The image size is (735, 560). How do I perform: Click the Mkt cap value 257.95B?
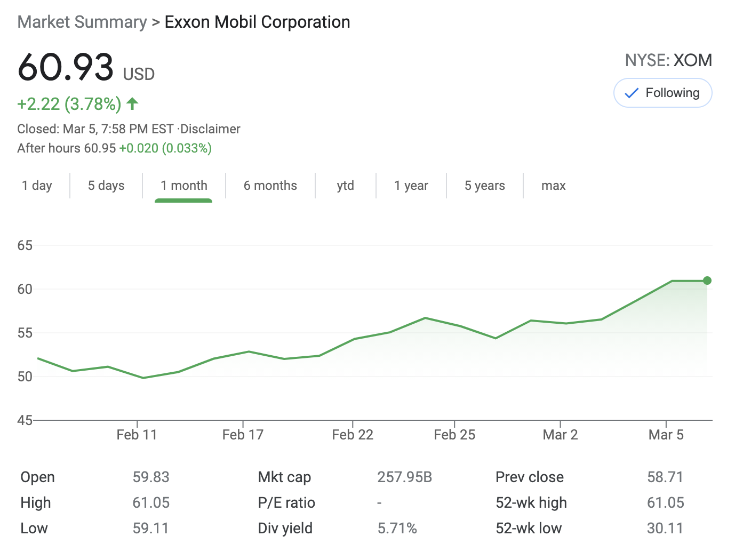[x=405, y=477]
